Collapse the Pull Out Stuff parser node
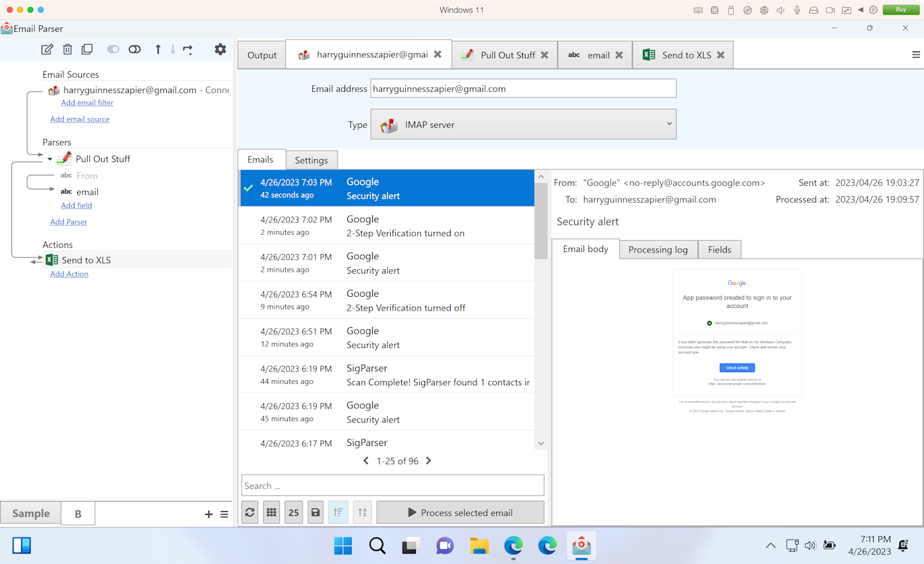Viewport: 924px width, 564px height. 49,159
